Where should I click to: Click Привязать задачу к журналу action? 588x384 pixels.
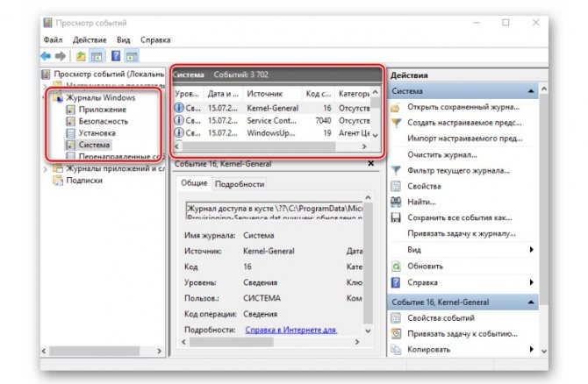point(462,233)
